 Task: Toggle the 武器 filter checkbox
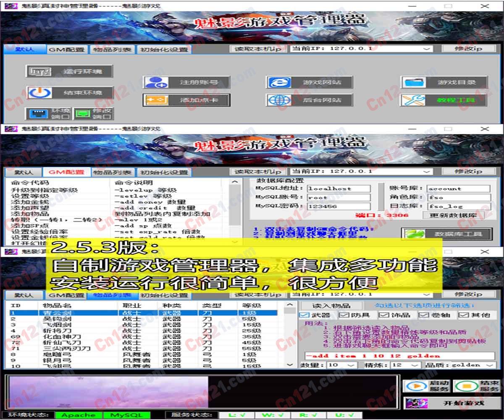pos(304,315)
